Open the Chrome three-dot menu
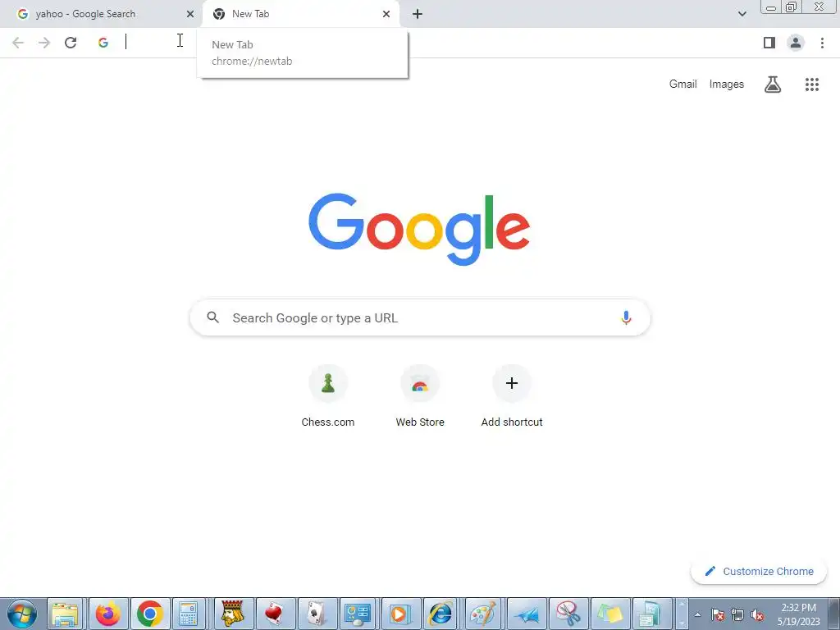This screenshot has width=840, height=630. (x=822, y=43)
